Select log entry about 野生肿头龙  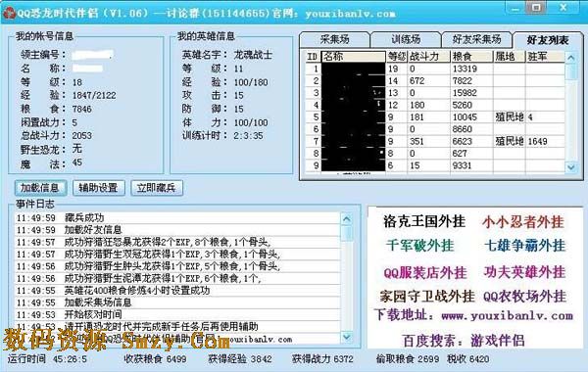pos(177,266)
